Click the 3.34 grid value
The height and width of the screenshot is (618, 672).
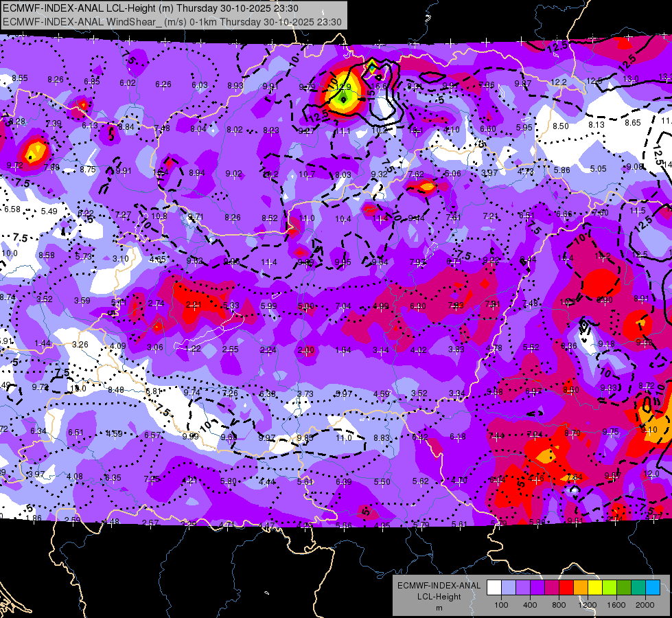coord(457,393)
